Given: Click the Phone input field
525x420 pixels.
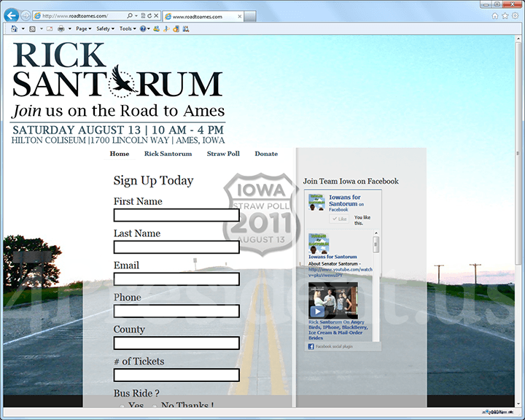Looking at the screenshot, I should (176, 311).
